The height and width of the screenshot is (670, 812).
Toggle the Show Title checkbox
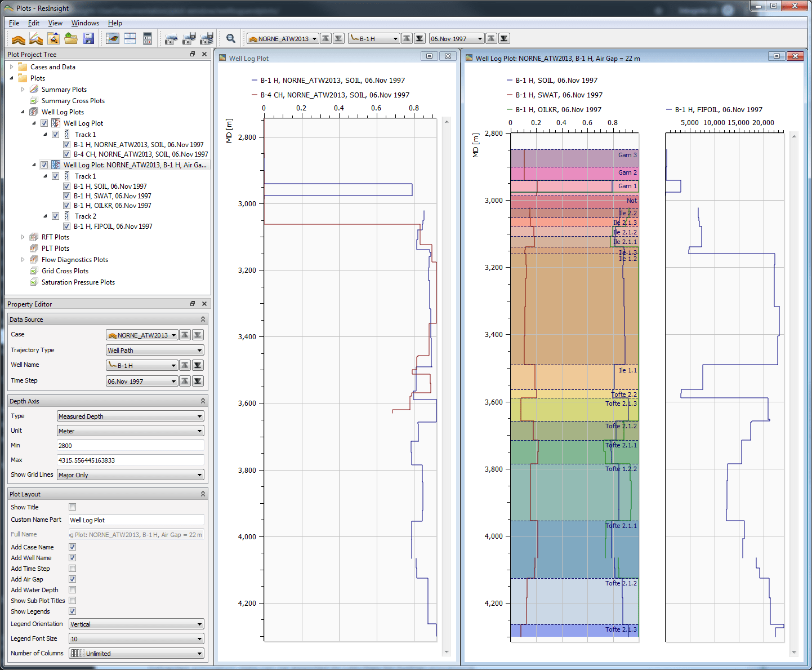72,507
